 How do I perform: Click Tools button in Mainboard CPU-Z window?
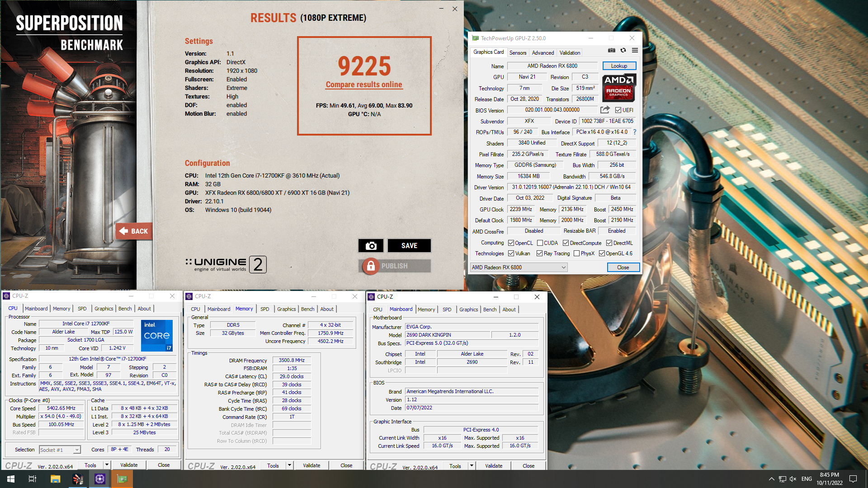(x=455, y=466)
